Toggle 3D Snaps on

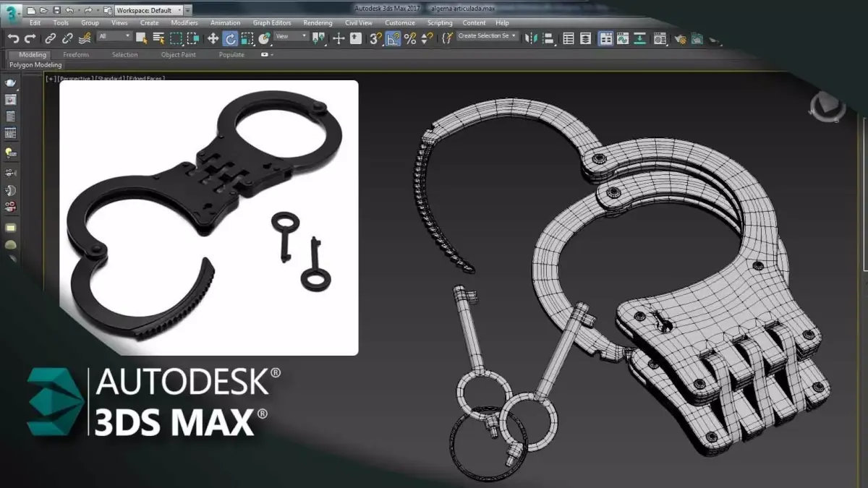(x=375, y=40)
